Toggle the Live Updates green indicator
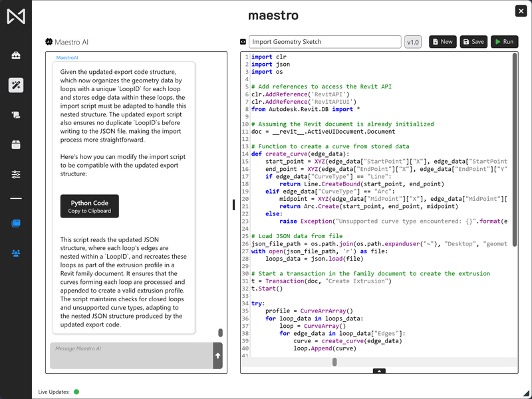The image size is (532, 399). click(76, 392)
